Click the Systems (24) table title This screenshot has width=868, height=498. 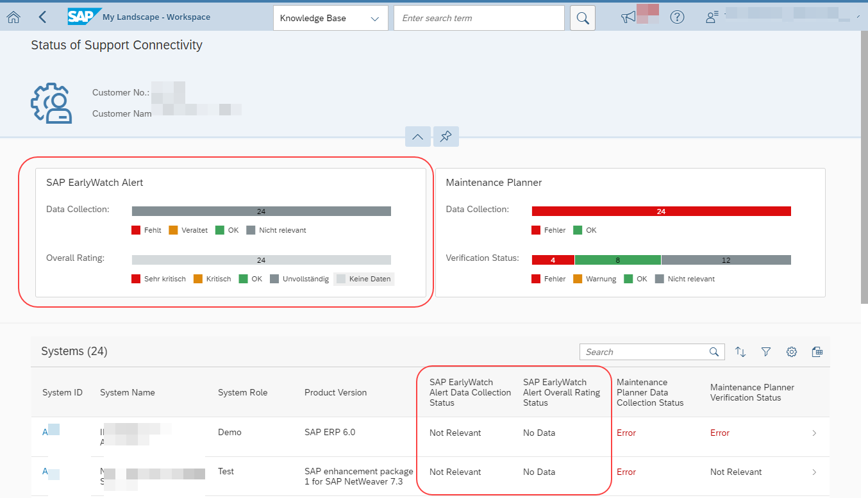coord(74,351)
